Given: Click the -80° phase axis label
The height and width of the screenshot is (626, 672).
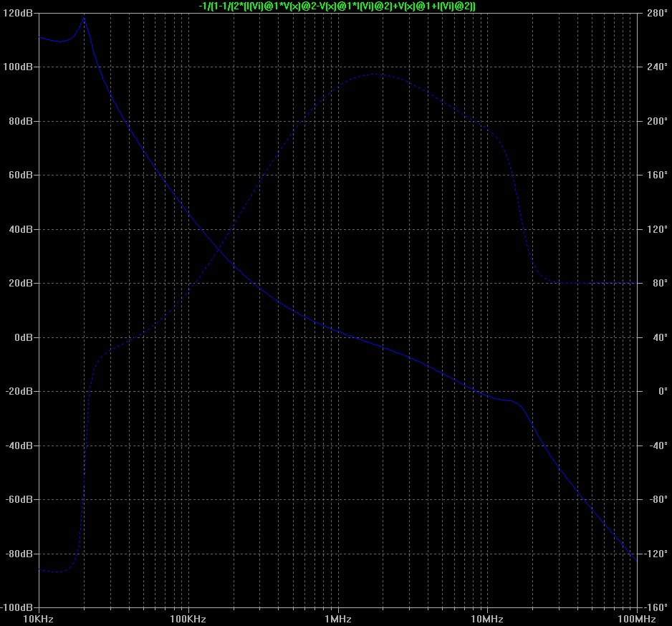Looking at the screenshot, I should tap(658, 499).
